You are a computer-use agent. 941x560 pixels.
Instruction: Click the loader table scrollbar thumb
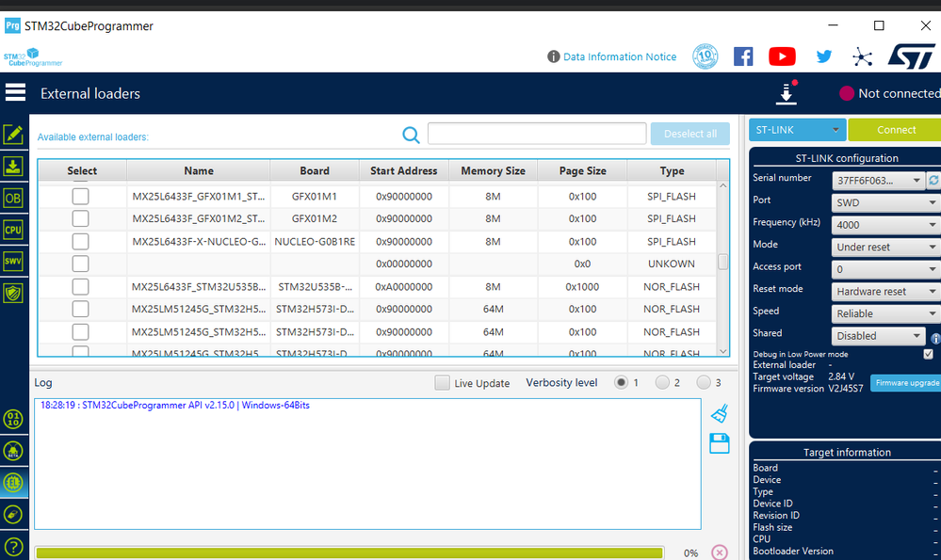(x=723, y=262)
